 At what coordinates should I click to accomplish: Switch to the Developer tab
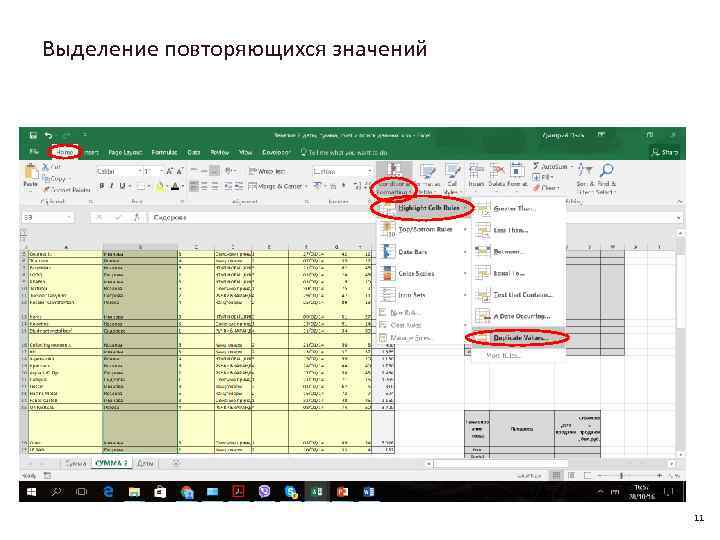click(276, 152)
